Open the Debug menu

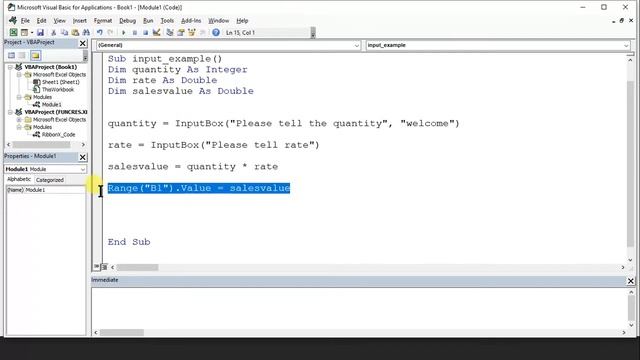[x=127, y=21]
